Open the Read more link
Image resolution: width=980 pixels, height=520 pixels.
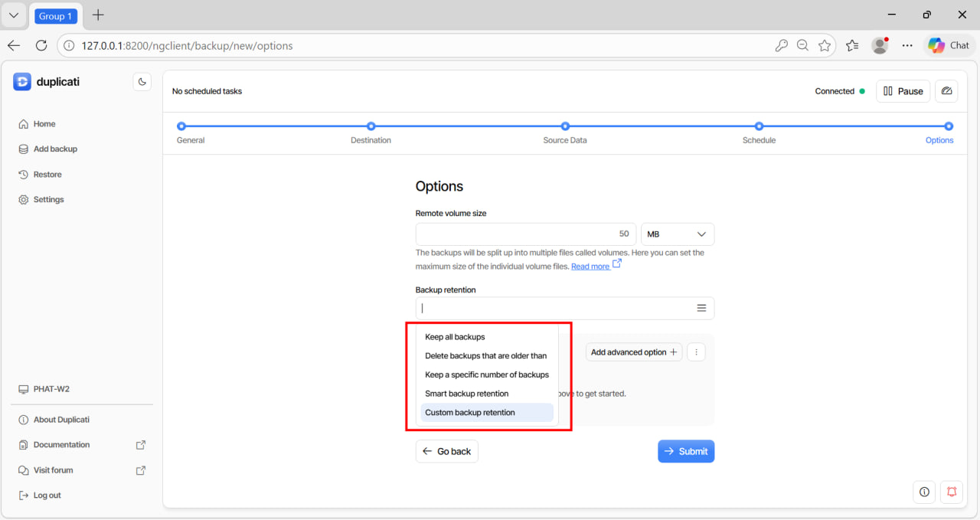pos(590,267)
